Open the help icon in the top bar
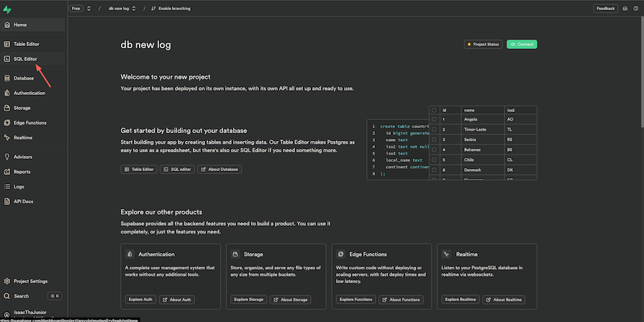Image resolution: width=644 pixels, height=322 pixels. (635, 9)
